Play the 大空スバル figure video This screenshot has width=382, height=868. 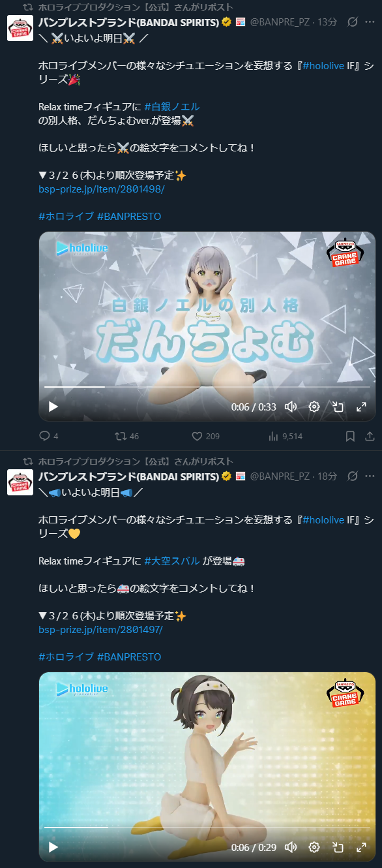pos(53,847)
